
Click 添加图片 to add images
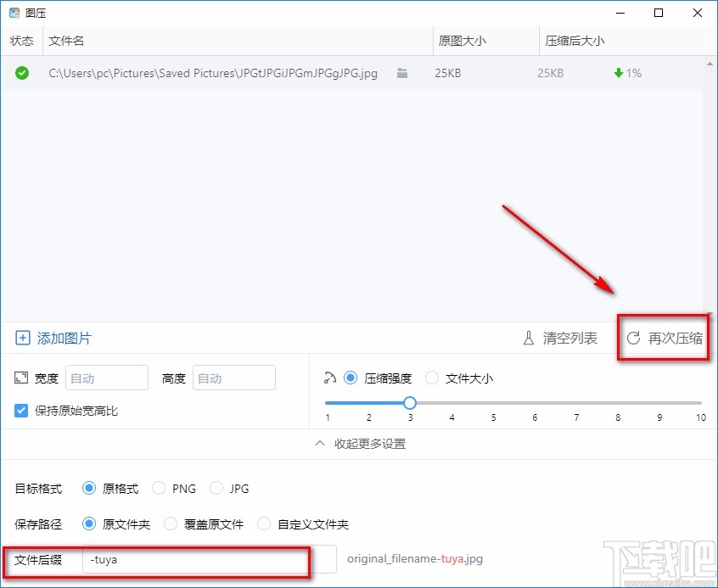pyautogui.click(x=62, y=338)
